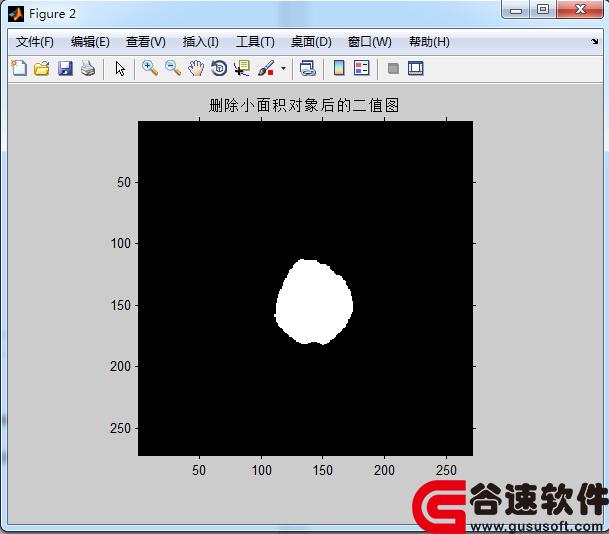
Task: Click the MATLAB icon in title bar
Action: (16, 14)
